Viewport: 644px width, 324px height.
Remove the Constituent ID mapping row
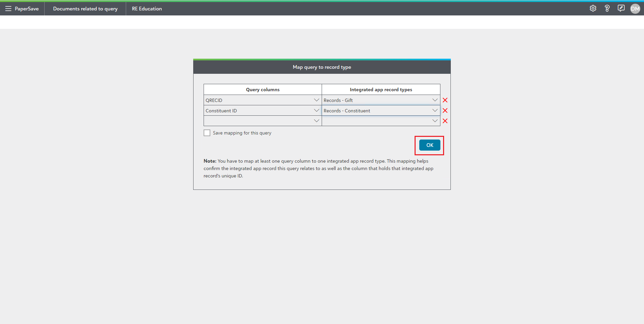tap(445, 111)
